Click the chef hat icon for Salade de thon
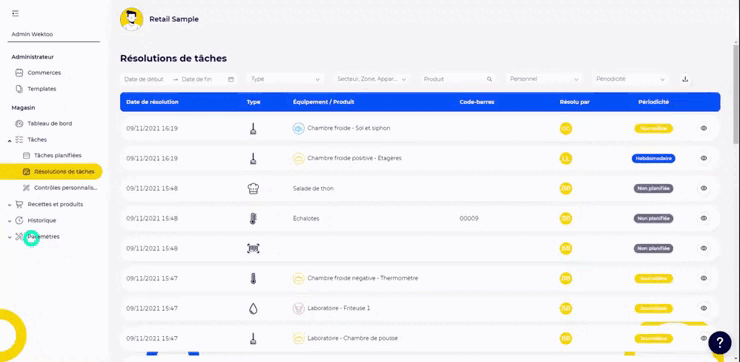This screenshot has width=740, height=362. click(253, 188)
